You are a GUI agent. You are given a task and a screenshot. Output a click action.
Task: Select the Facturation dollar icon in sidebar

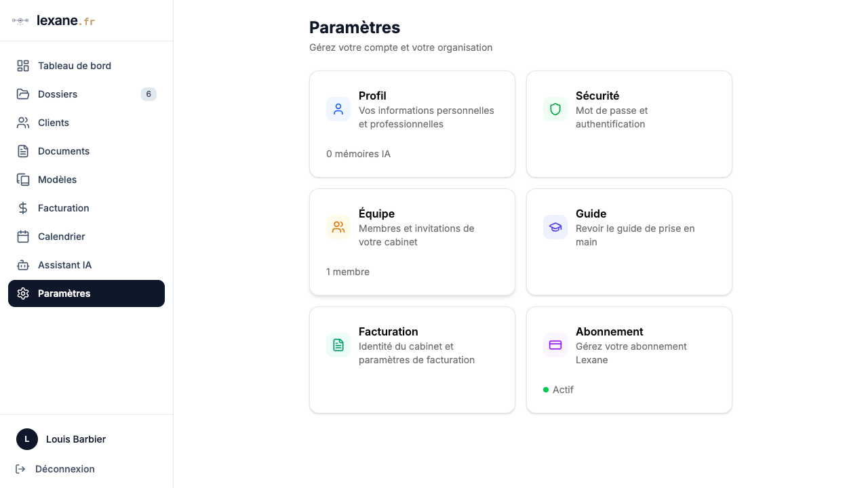[22, 208]
